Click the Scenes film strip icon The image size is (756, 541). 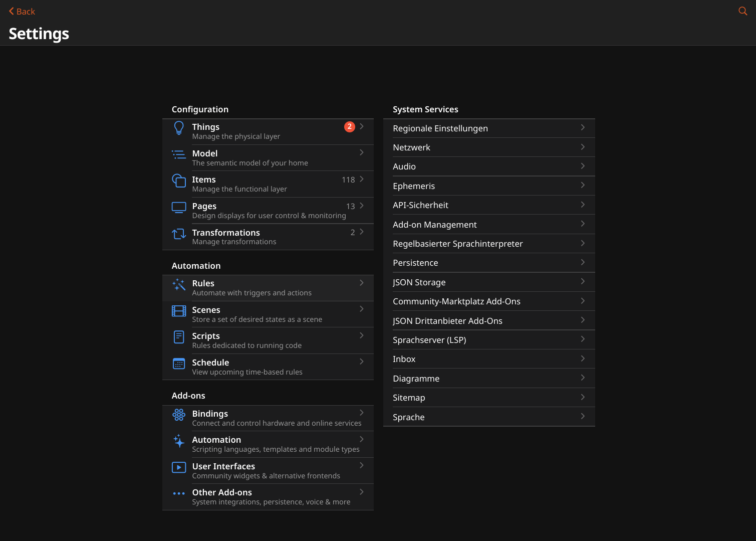(179, 311)
